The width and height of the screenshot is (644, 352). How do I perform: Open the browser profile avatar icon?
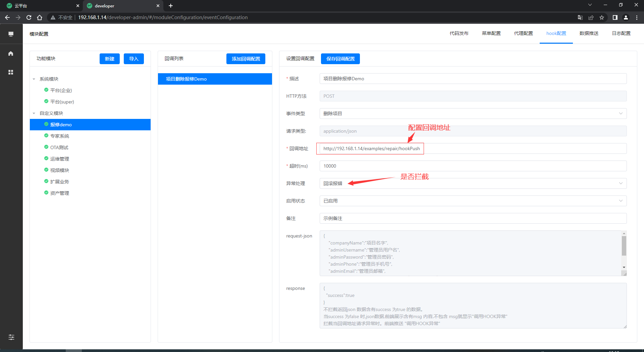tap(626, 17)
